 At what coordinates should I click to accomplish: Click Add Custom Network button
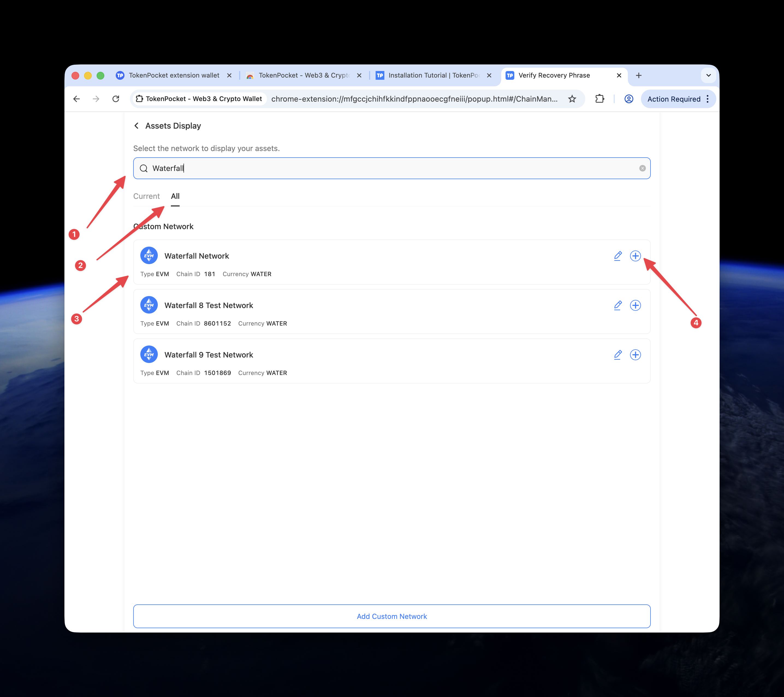pyautogui.click(x=392, y=616)
